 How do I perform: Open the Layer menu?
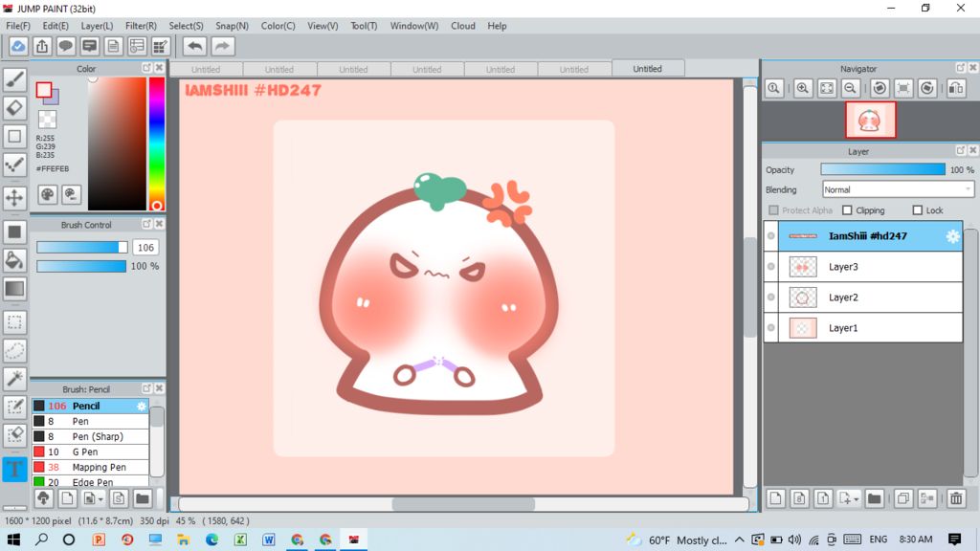pos(97,26)
